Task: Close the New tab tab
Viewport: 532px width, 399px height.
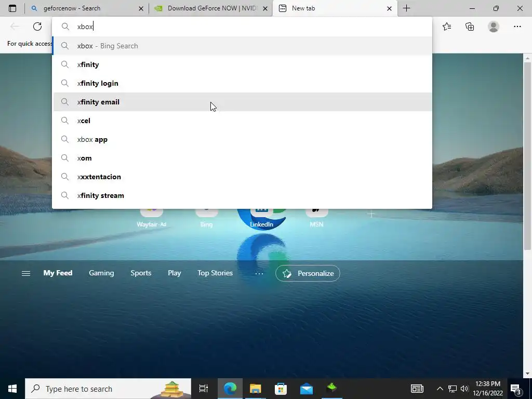Action: [390, 8]
